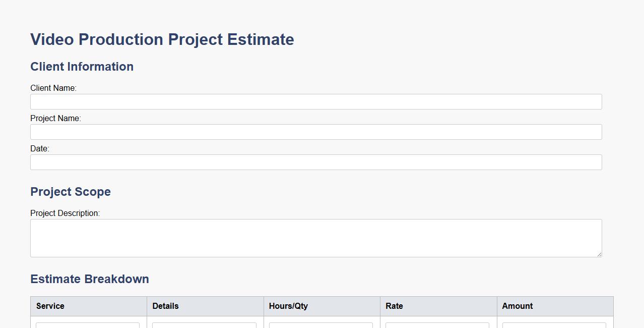Click the Estimate Breakdown section heading
The image size is (644, 328).
click(x=90, y=279)
